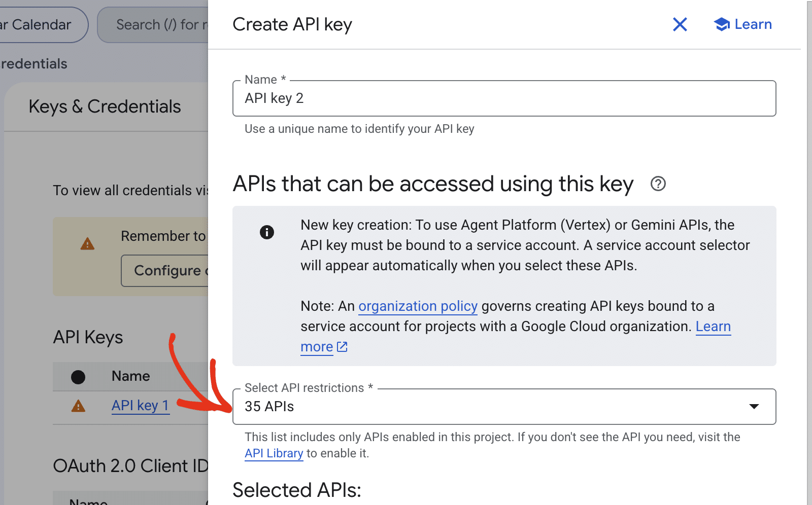This screenshot has width=812, height=505.
Task: Click the Configure button in reminder banner
Action: pos(165,271)
